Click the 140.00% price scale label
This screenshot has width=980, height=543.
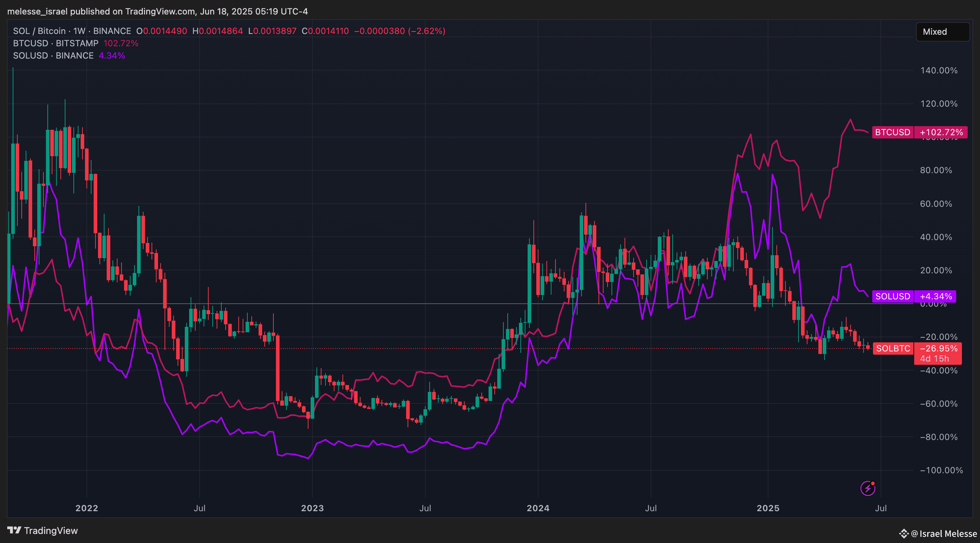(938, 70)
